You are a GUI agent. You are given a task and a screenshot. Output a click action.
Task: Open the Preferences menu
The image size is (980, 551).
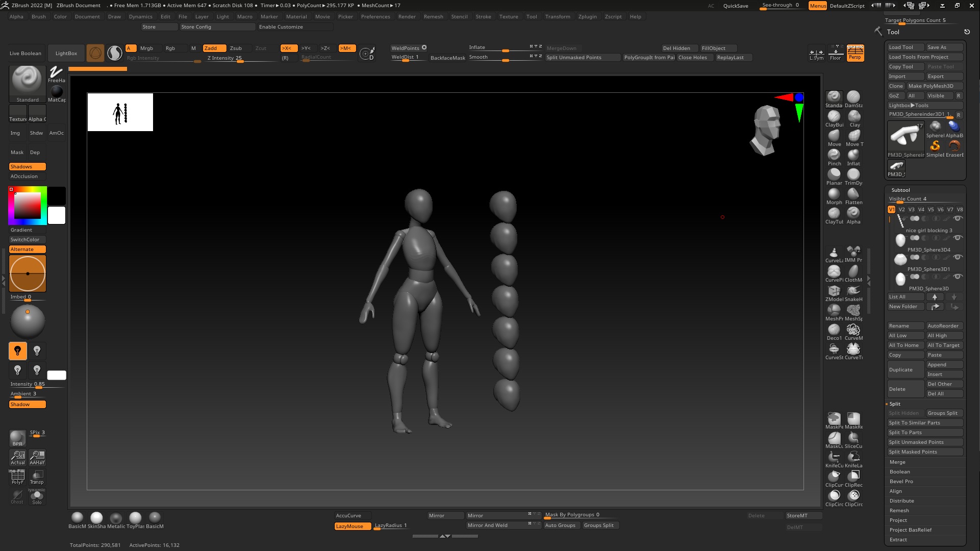tap(375, 17)
